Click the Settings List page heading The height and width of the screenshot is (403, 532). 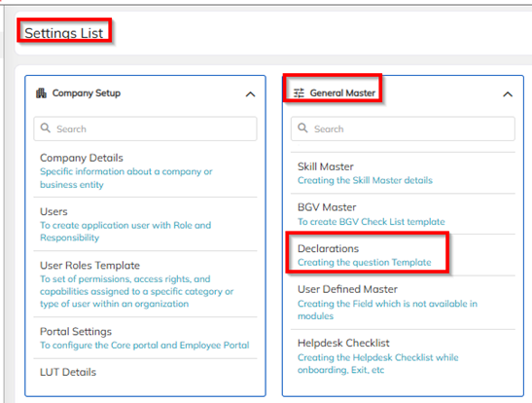tap(64, 33)
